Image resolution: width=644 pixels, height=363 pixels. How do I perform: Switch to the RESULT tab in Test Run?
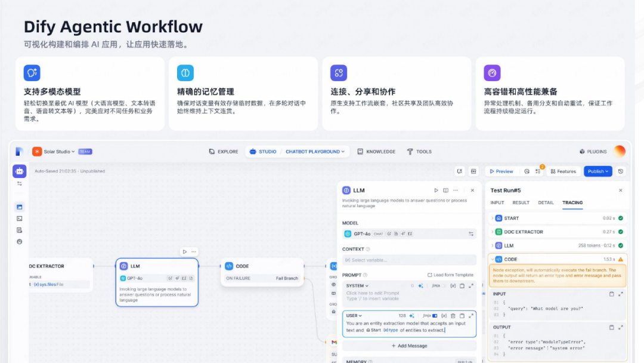[x=521, y=202]
